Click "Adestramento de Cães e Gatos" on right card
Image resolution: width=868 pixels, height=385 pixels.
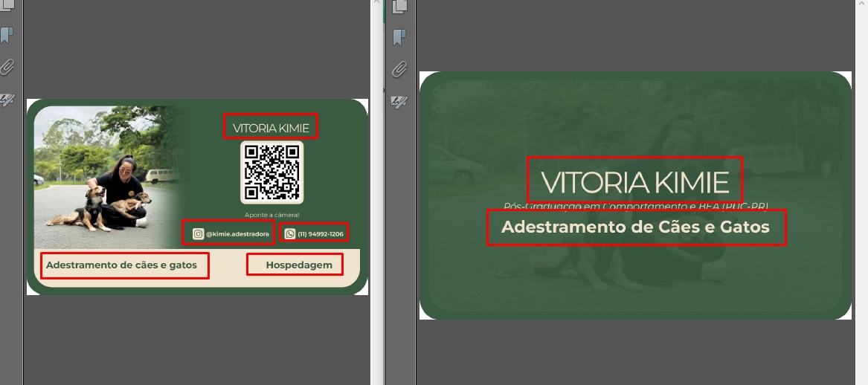(636, 227)
